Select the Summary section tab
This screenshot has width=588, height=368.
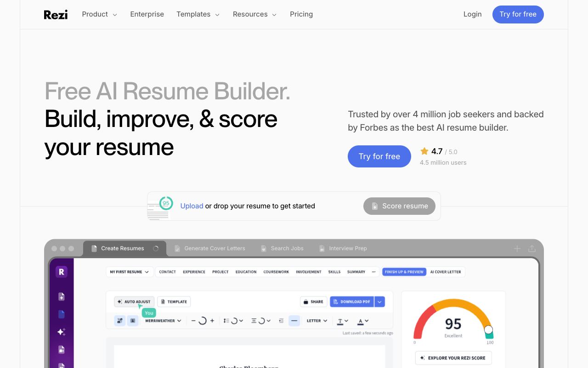click(356, 272)
